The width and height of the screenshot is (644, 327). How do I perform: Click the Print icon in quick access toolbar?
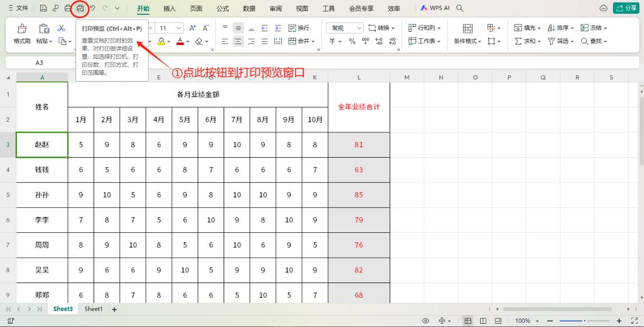coord(67,8)
